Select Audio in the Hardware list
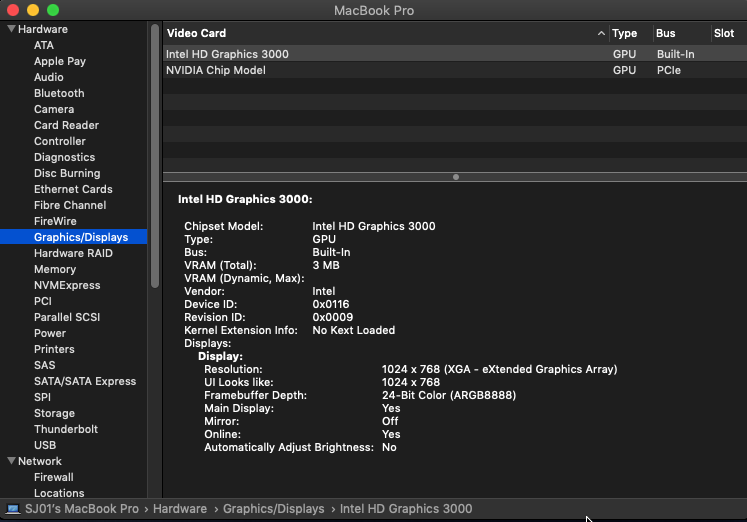Screen dimensions: 747x522 (x=48, y=77)
